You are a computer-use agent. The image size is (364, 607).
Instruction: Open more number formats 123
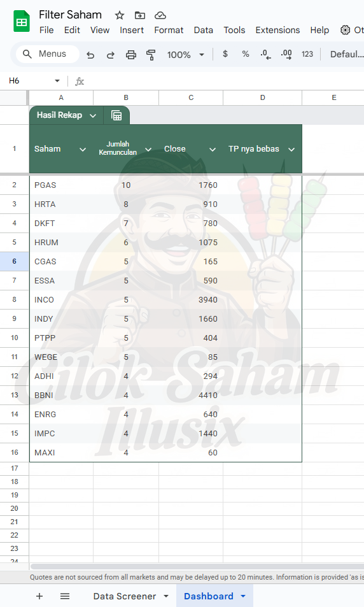coord(307,54)
